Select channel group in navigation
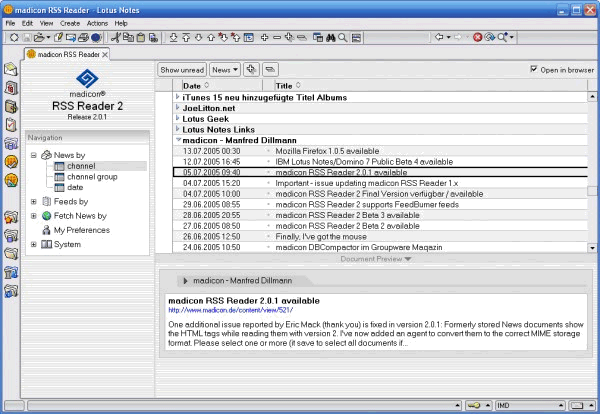This screenshot has width=600, height=414. [92, 177]
